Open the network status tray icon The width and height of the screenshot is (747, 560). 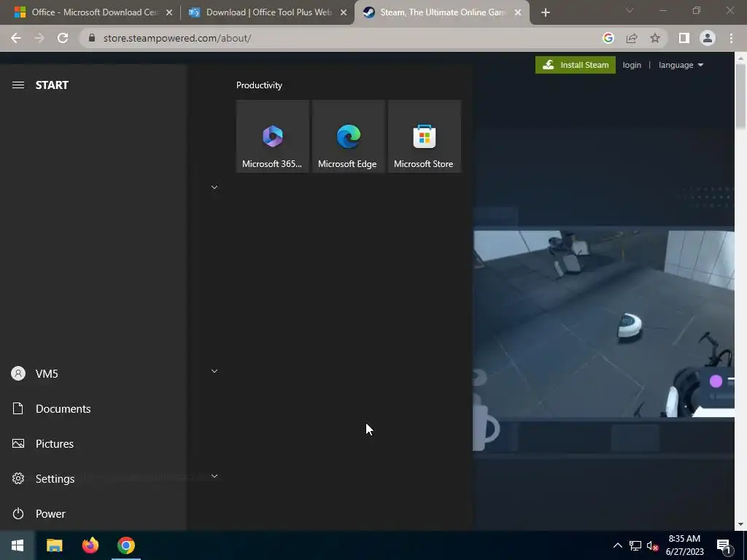point(635,545)
